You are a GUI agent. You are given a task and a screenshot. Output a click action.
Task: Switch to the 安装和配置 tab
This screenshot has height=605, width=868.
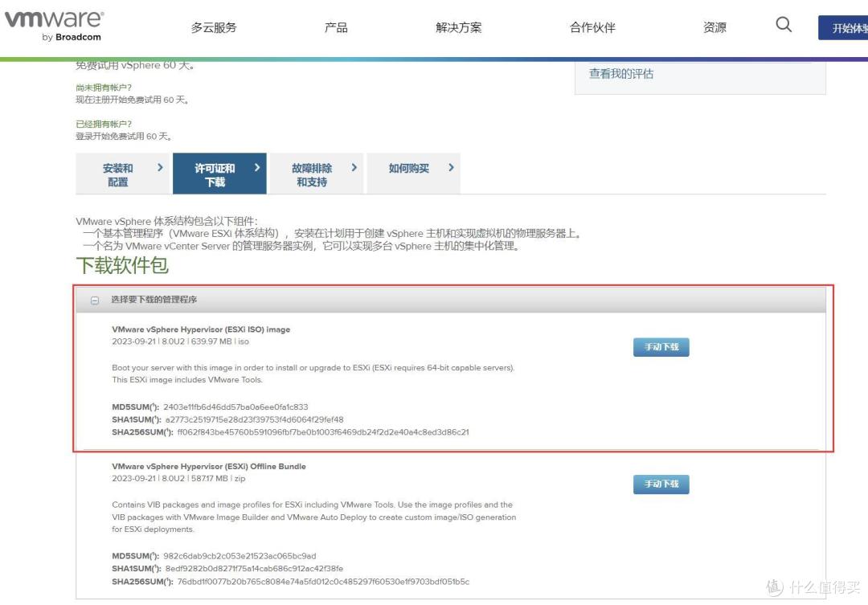[x=122, y=174]
